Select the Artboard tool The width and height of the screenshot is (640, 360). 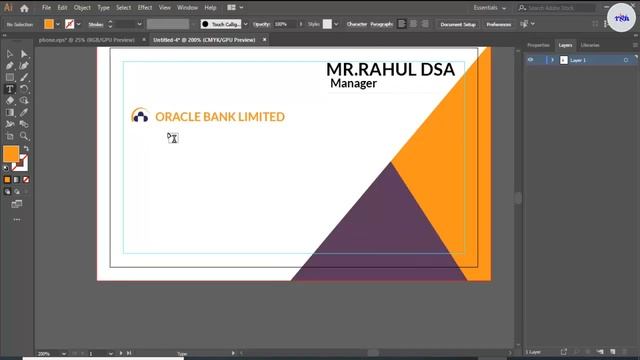(x=10, y=136)
